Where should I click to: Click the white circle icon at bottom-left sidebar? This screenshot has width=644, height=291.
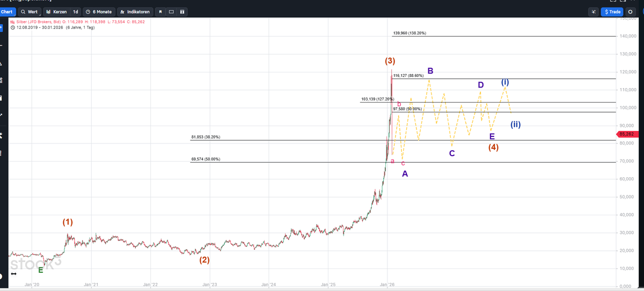point(1,276)
